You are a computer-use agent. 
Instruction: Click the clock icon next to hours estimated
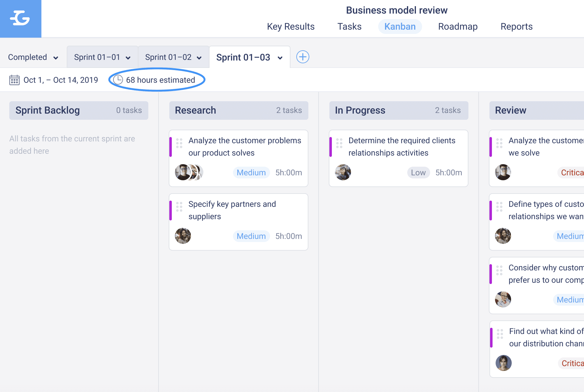point(118,80)
